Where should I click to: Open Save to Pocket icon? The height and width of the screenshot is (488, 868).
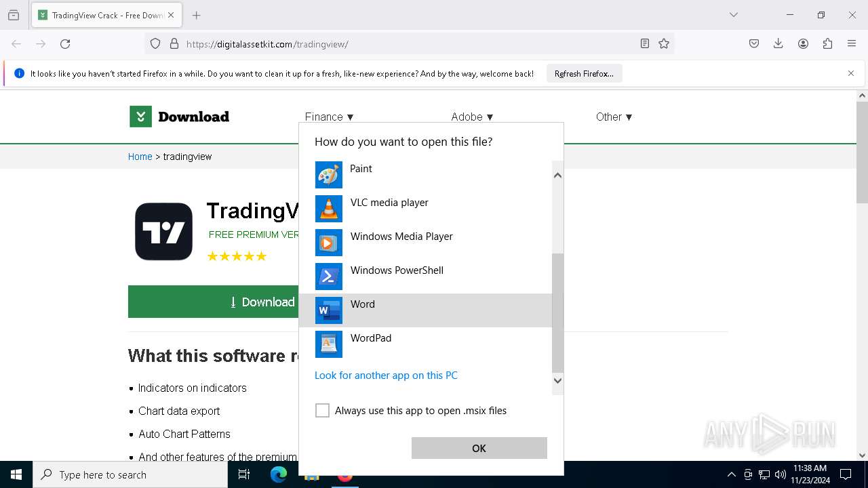click(754, 44)
